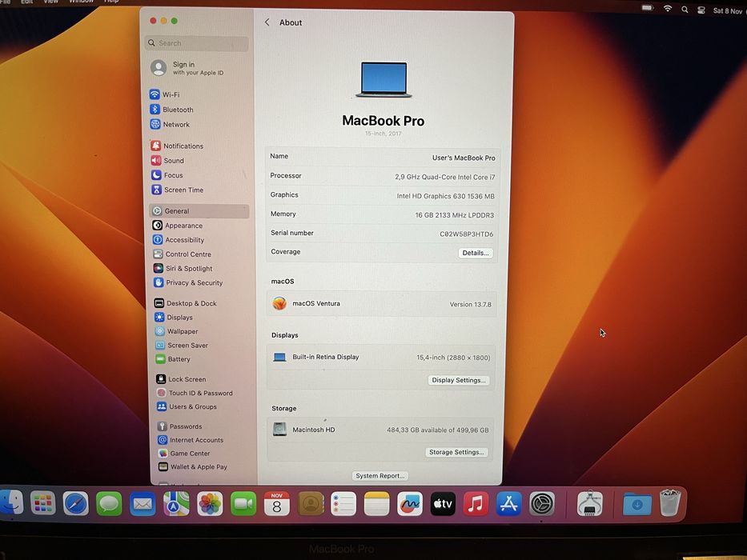Select Desktop & Dock in sidebar
747x560 pixels.
pyautogui.click(x=185, y=303)
